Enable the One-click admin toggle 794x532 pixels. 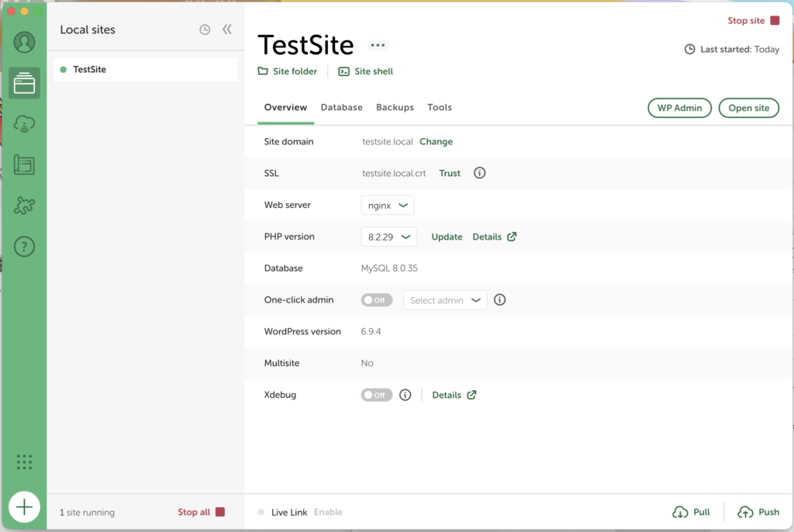tap(377, 300)
